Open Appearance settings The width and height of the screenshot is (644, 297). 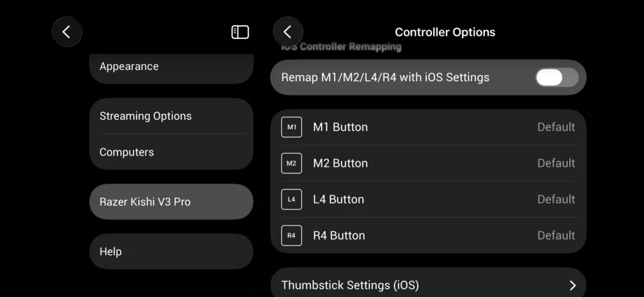(x=171, y=67)
